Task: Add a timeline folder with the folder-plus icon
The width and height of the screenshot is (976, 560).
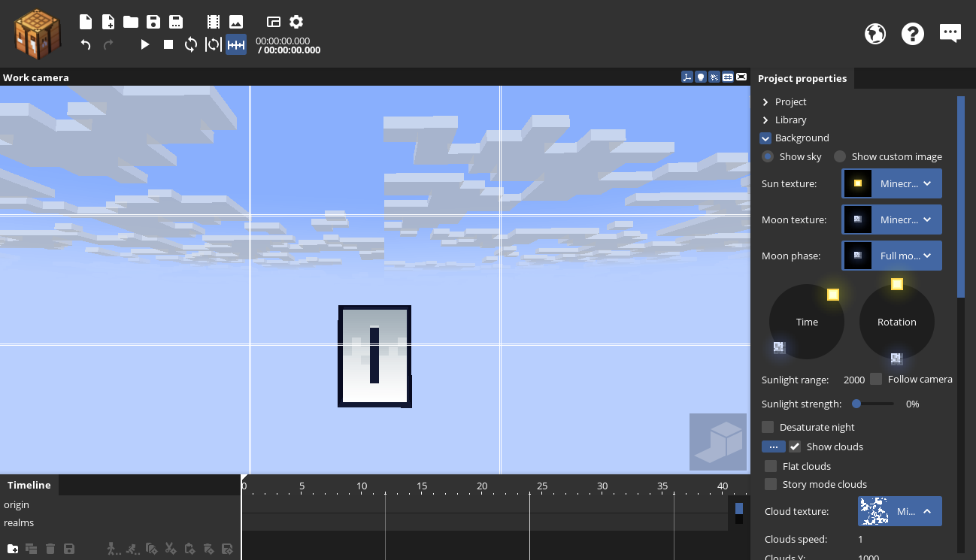Action: 13,549
